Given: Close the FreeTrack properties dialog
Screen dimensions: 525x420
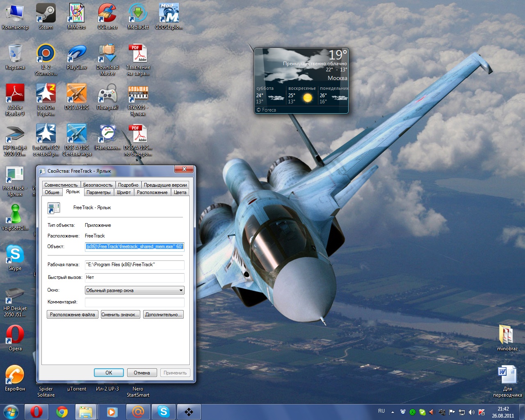Looking at the screenshot, I should (184, 169).
